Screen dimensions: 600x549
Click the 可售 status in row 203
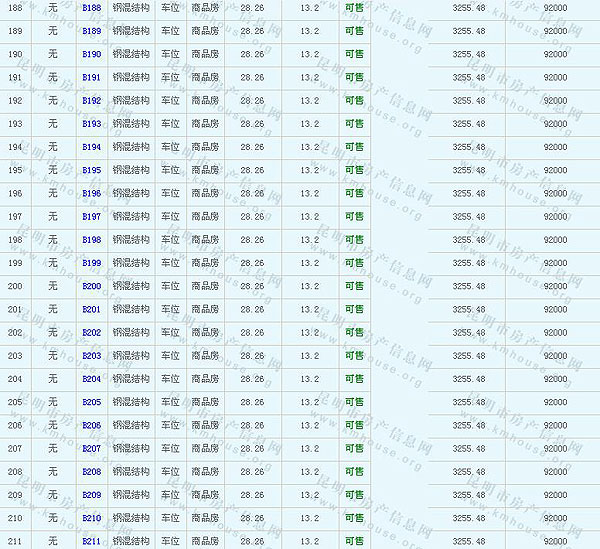tap(353, 356)
